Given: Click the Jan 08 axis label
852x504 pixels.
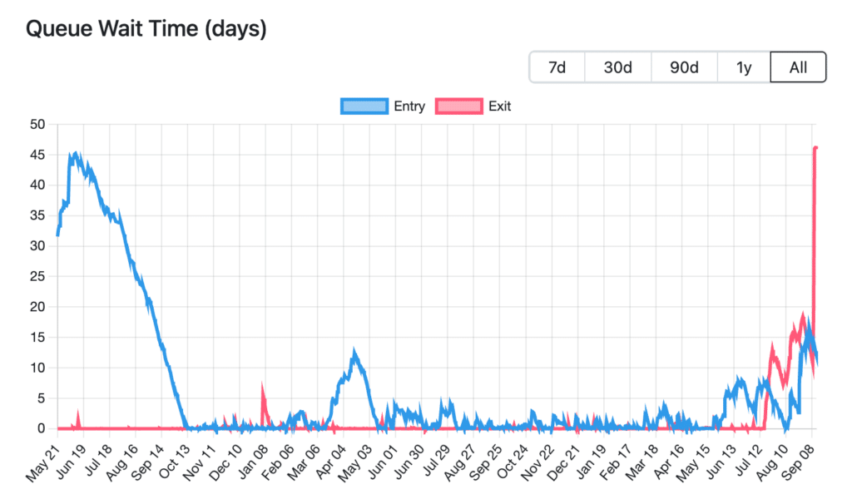Looking at the screenshot, I should [x=253, y=462].
